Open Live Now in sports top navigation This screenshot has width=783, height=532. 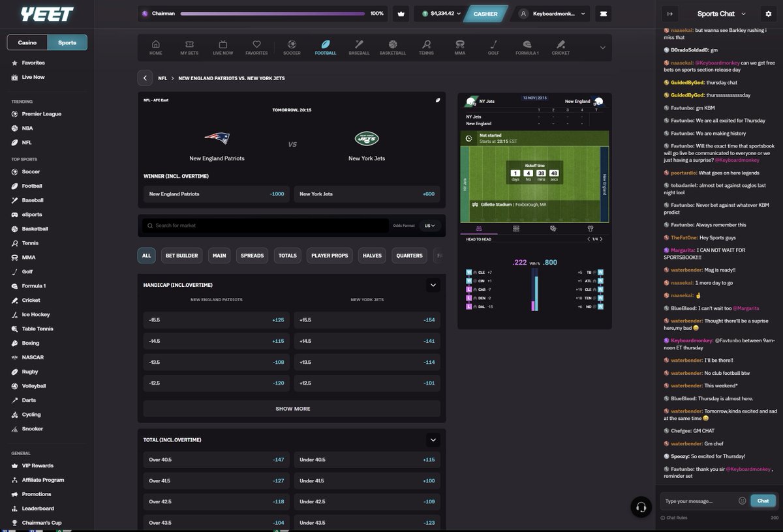(223, 48)
